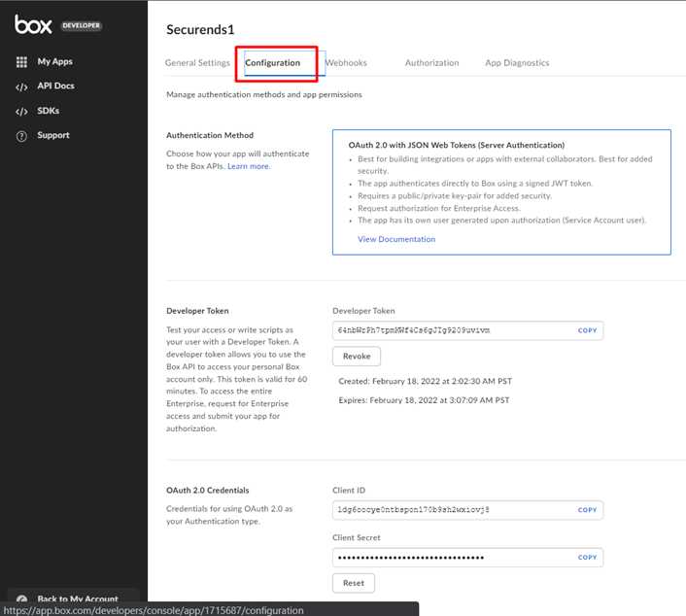
Task: Select OAuth 2.0 JWT authentication box
Action: 501,192
